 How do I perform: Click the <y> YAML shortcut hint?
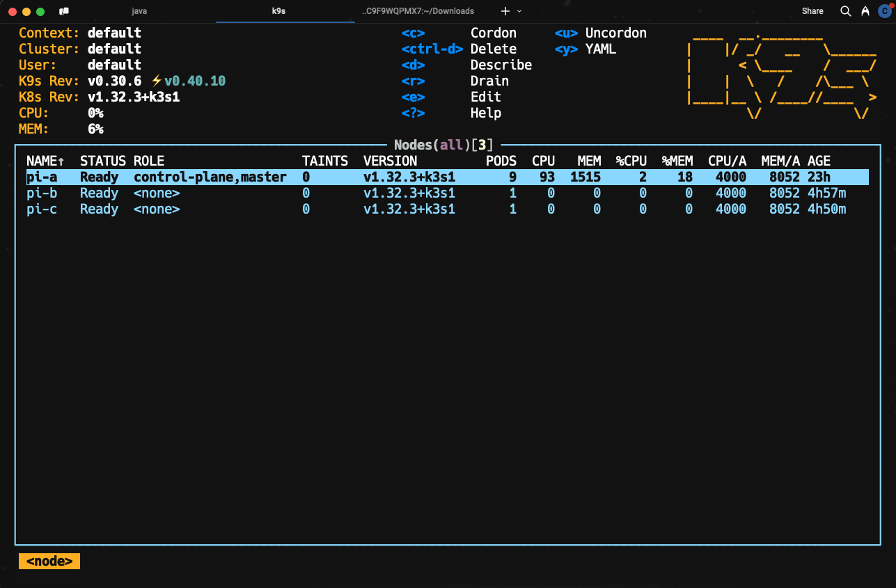[x=585, y=49]
